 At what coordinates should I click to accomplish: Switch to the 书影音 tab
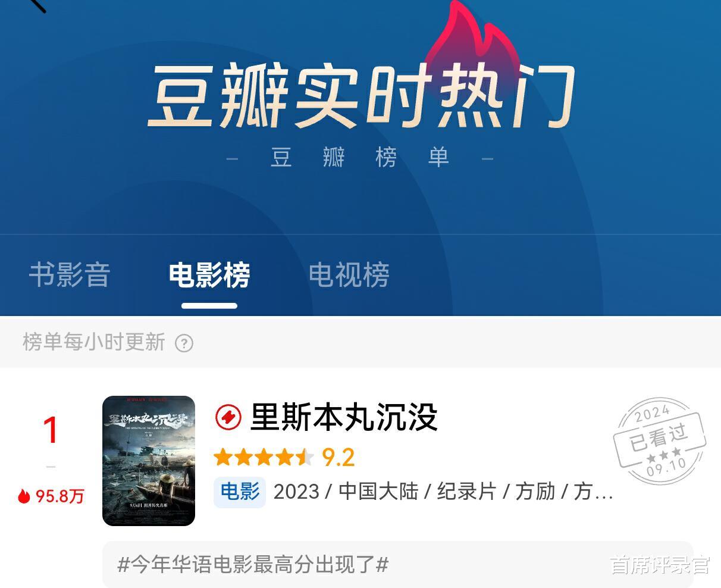pyautogui.click(x=70, y=275)
